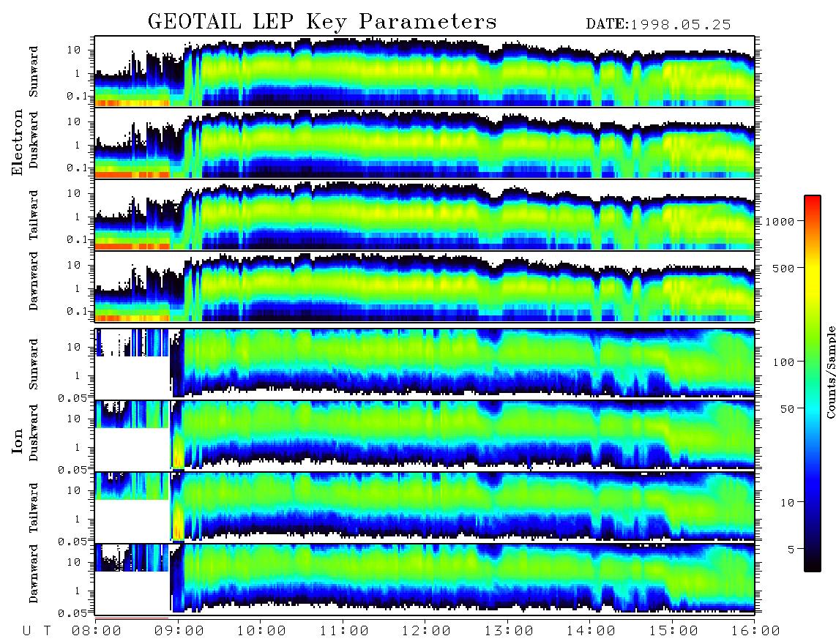Viewport: 836px width, 644px height.
Task: Click the 0.1 tick of Electron Sunward axis
Action: coord(78,96)
